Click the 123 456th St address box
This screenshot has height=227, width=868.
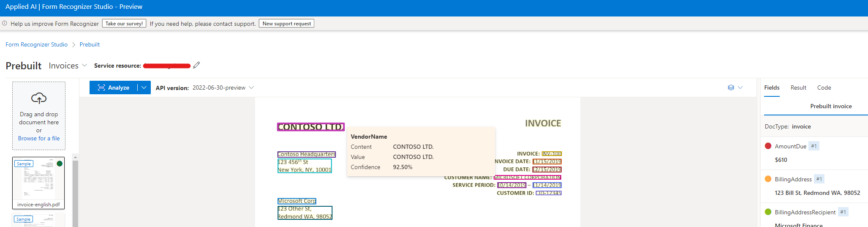(305, 166)
